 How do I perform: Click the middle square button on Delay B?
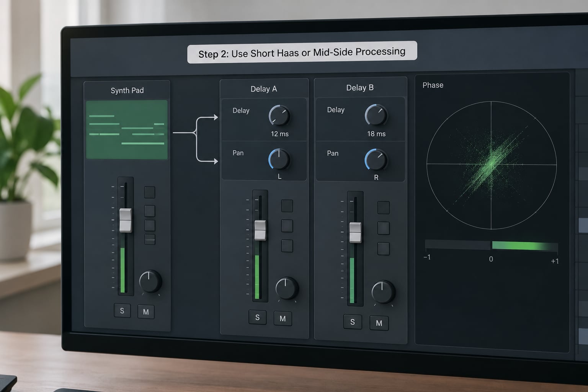tap(384, 228)
